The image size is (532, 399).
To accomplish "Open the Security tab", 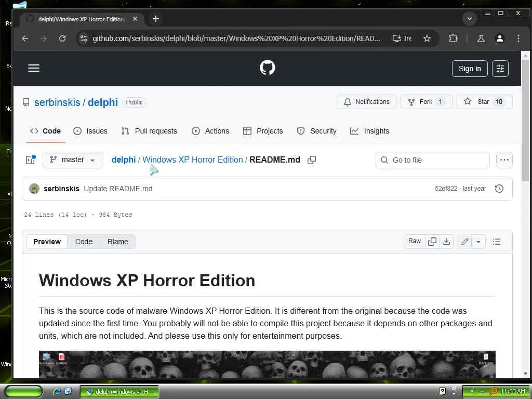I will (x=316, y=131).
